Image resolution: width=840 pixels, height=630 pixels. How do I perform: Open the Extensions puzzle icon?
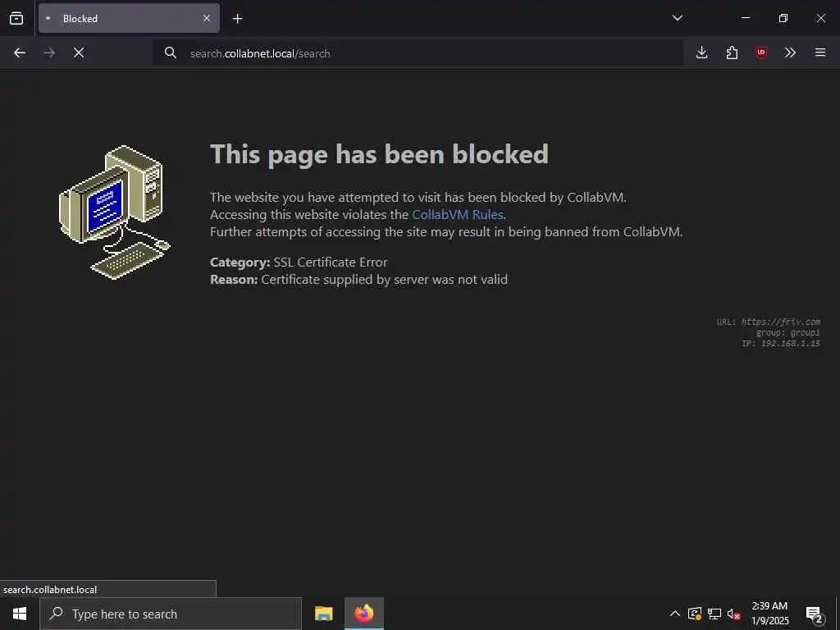pos(732,52)
